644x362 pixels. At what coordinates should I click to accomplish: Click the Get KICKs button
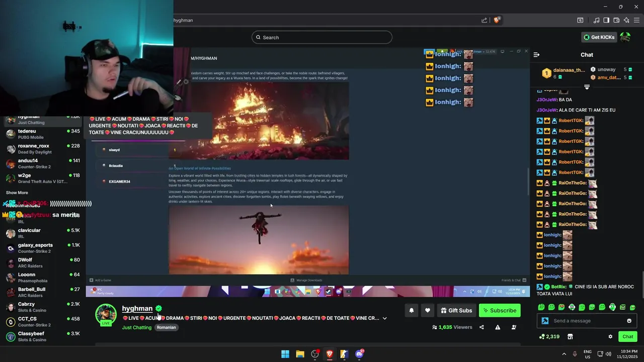coord(599,37)
